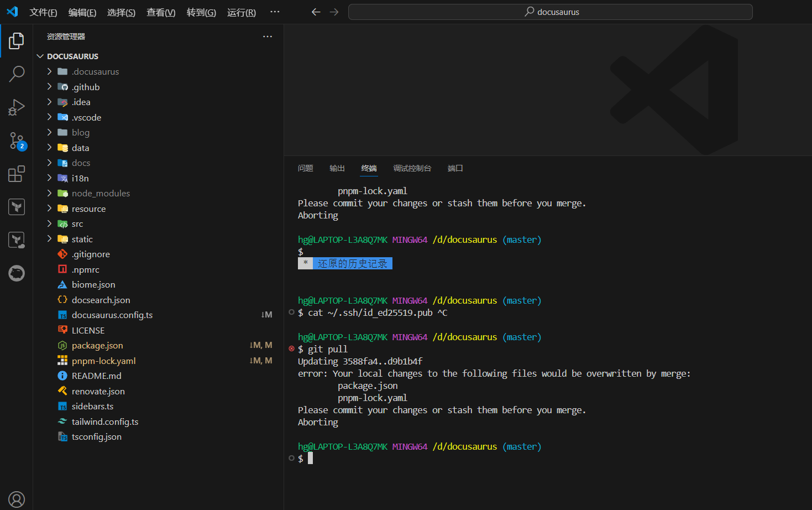Open the 文件(F) menu

coord(43,12)
